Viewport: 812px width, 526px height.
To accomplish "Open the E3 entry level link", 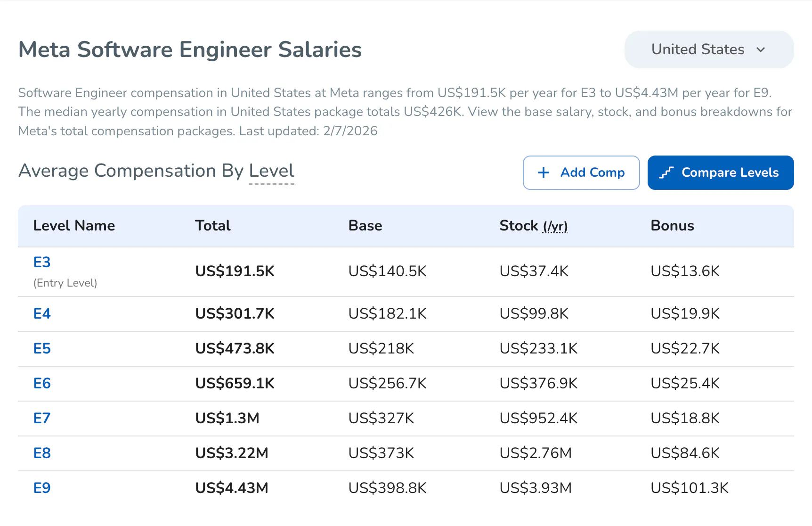I will [42, 262].
